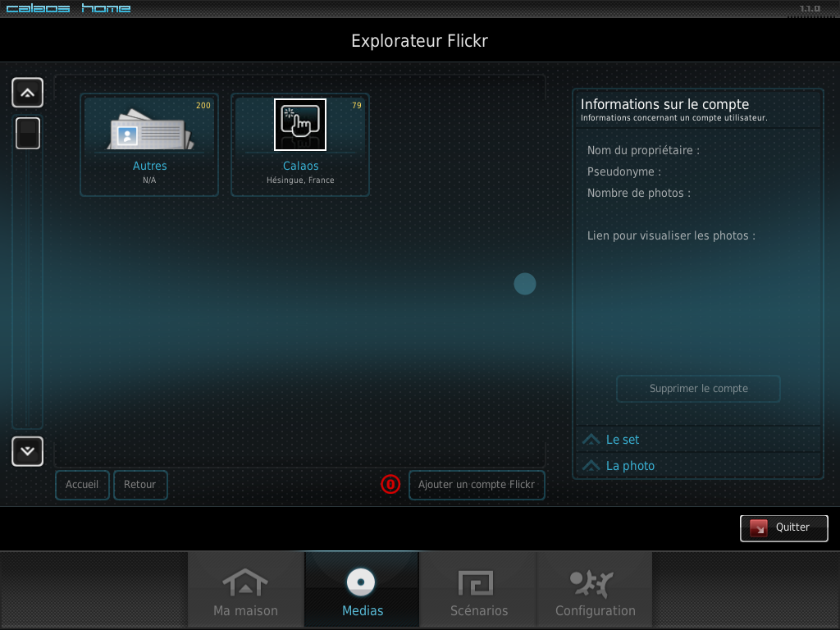Click the Nombre de photos label
This screenshot has width=840, height=630.
coord(638,194)
